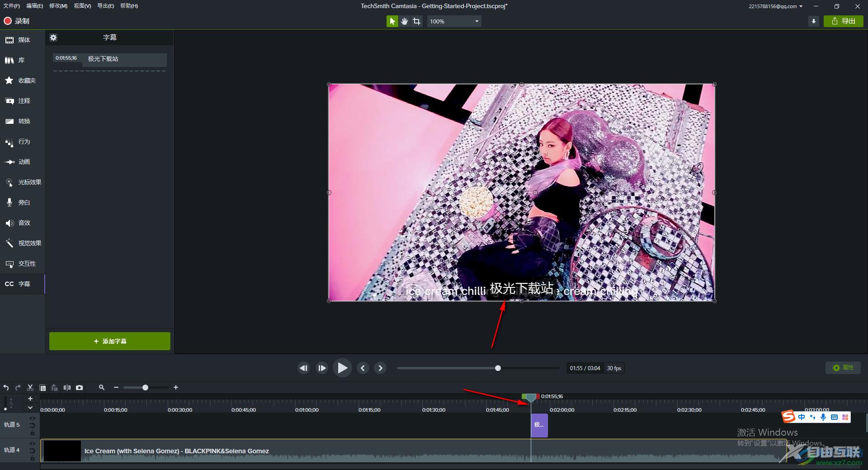868x470 pixels.
Task: Open the 行为 behaviors panel
Action: pos(23,141)
